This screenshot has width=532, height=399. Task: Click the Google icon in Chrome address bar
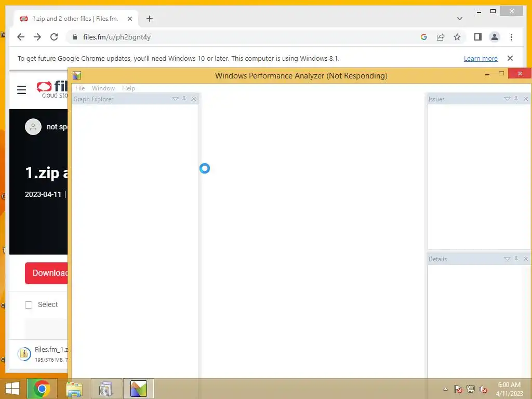424,37
